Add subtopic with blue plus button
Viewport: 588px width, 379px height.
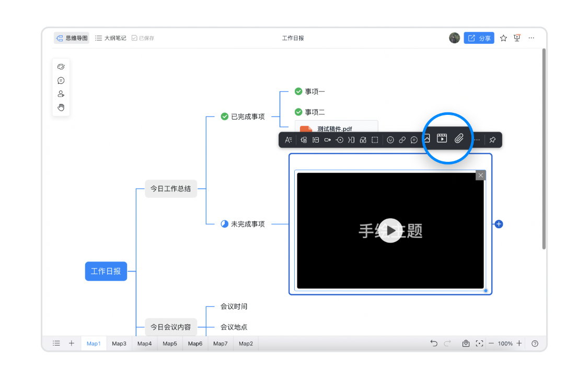(x=499, y=224)
